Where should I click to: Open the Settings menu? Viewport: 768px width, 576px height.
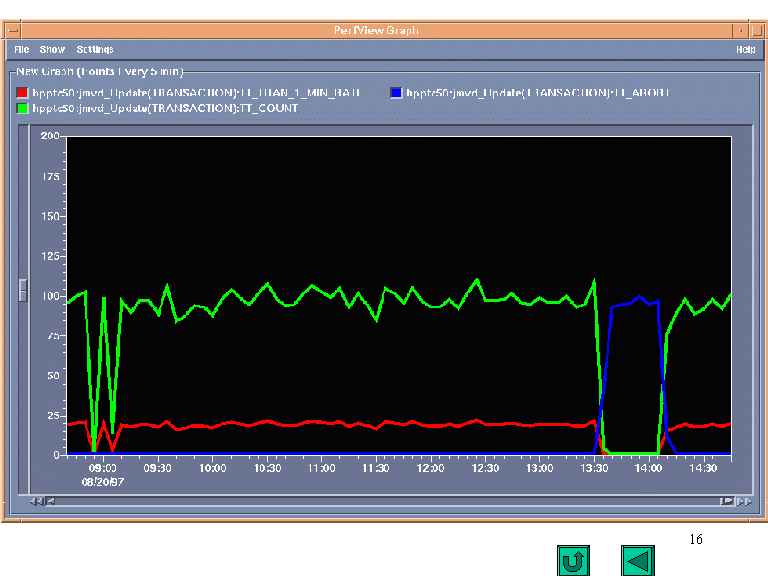coord(95,49)
